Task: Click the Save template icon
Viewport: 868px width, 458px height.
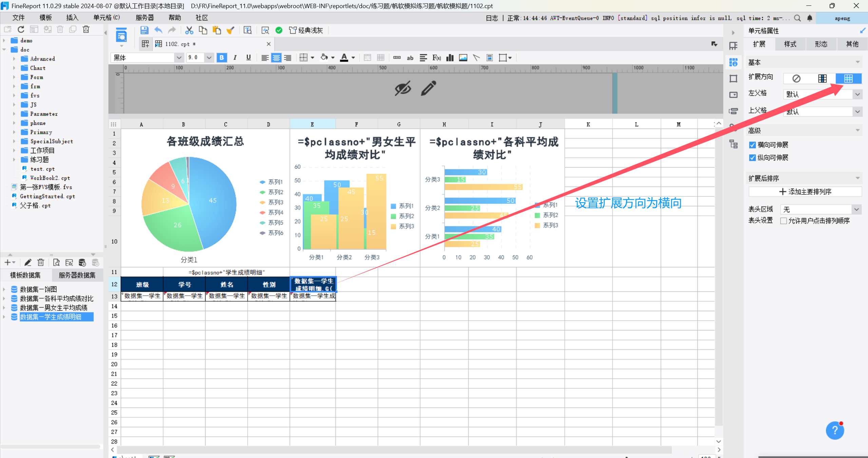Action: [144, 30]
